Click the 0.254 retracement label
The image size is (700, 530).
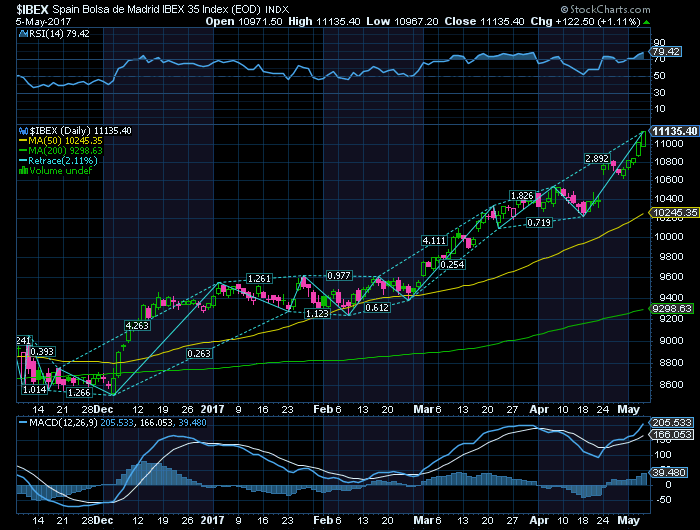[x=452, y=265]
